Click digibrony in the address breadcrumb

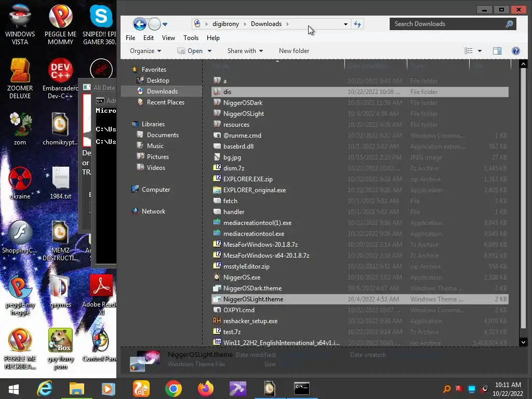(225, 24)
